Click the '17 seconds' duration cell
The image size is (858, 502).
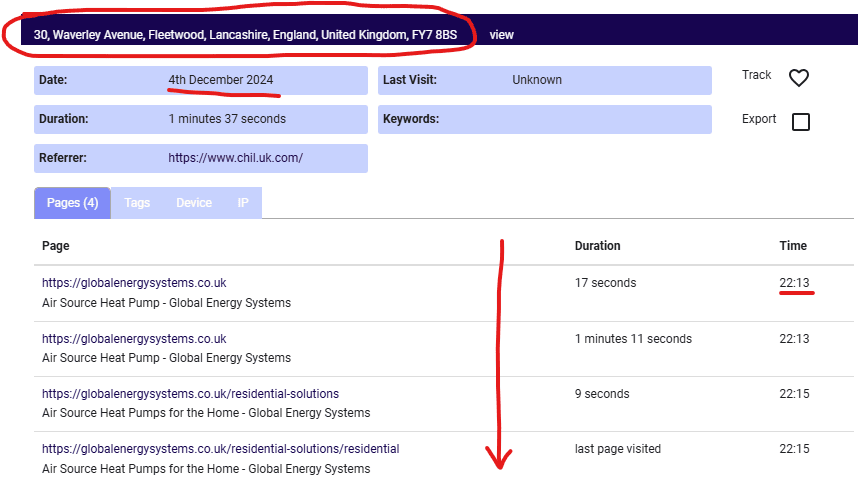[605, 283]
